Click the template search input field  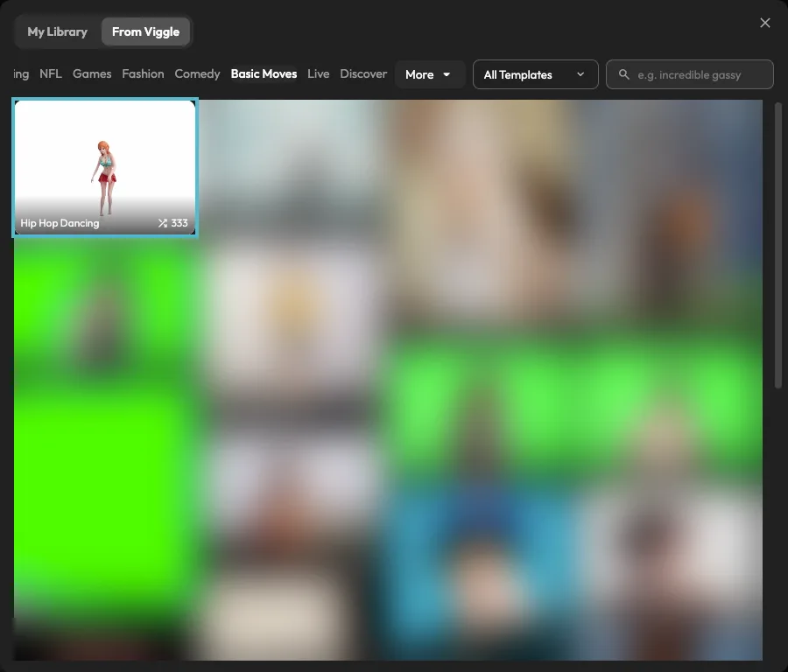point(690,74)
